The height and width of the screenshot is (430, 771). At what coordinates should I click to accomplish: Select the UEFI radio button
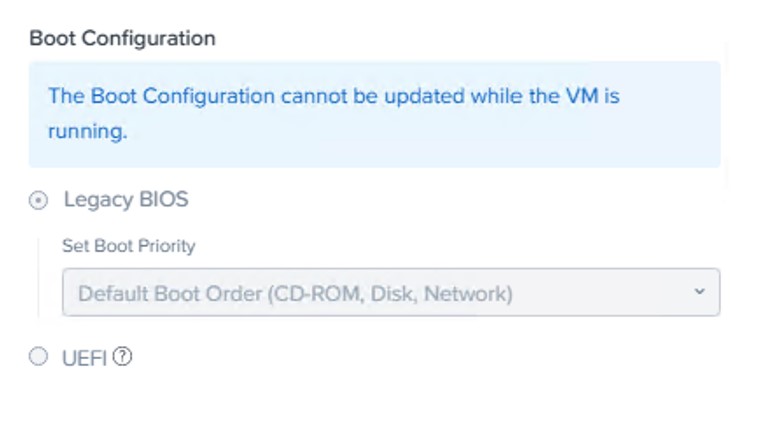[38, 357]
